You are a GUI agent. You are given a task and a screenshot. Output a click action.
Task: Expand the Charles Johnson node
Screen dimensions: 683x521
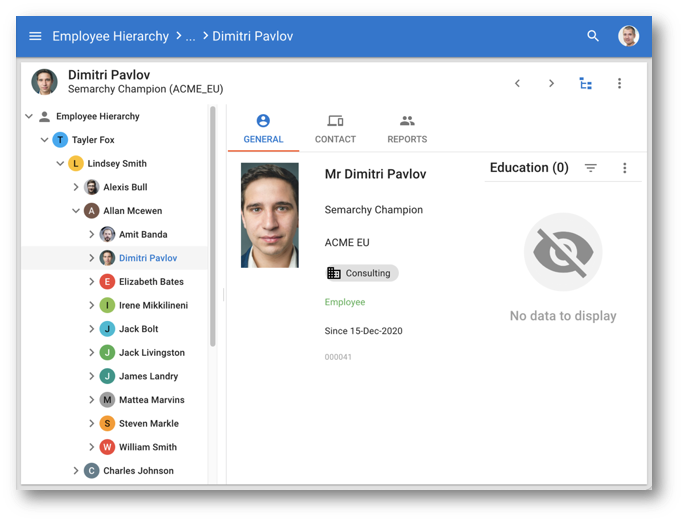(76, 470)
